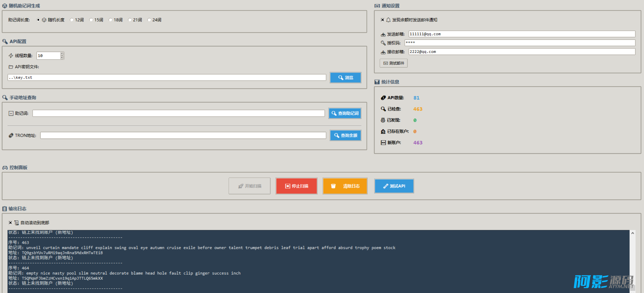Click the TRON address input field
This screenshot has width=644, height=293.
click(183, 135)
